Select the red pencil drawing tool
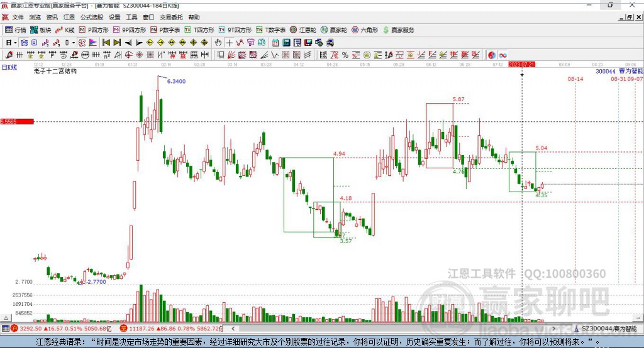This screenshot has width=644, height=348. [x=9, y=55]
